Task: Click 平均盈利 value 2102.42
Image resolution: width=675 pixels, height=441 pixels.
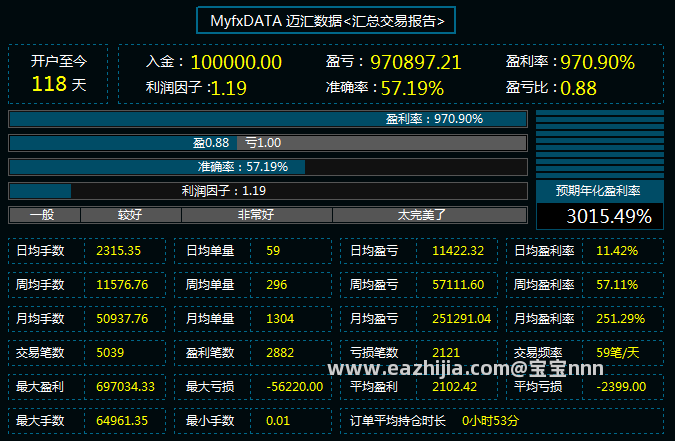Action: click(x=455, y=387)
